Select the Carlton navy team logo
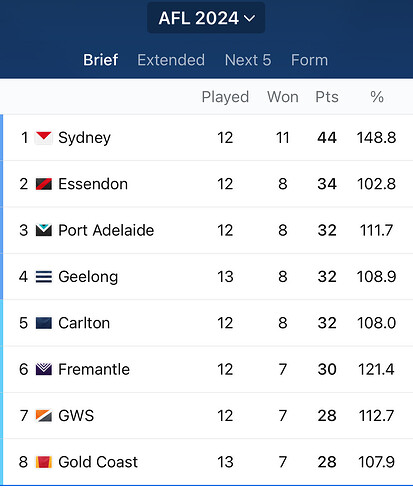Image resolution: width=413 pixels, height=500 pixels. pyautogui.click(x=44, y=323)
